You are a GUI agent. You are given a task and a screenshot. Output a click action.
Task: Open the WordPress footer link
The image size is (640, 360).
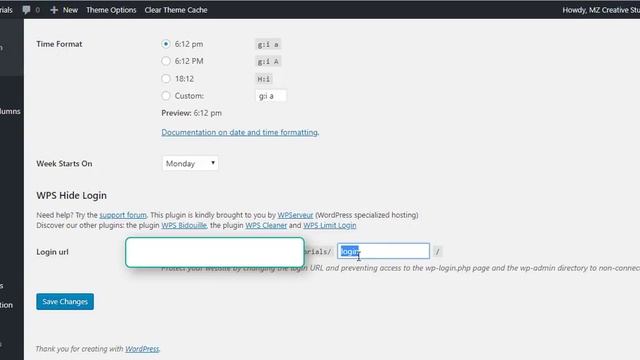coord(142,349)
